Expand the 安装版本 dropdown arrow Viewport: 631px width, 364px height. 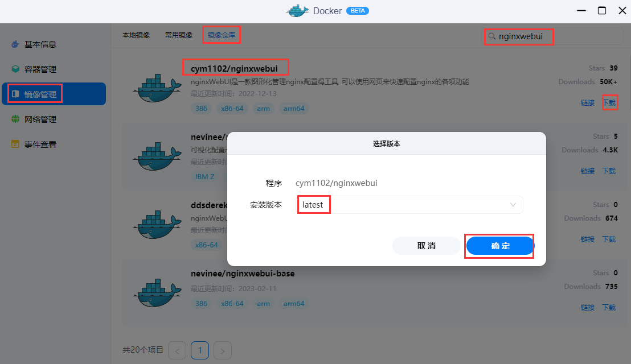[513, 205]
